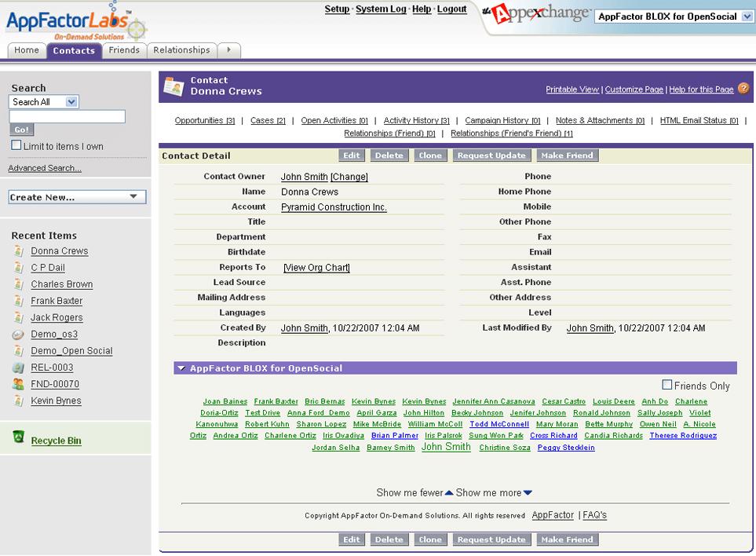Enable the Friends Only checkbox

pyautogui.click(x=667, y=385)
